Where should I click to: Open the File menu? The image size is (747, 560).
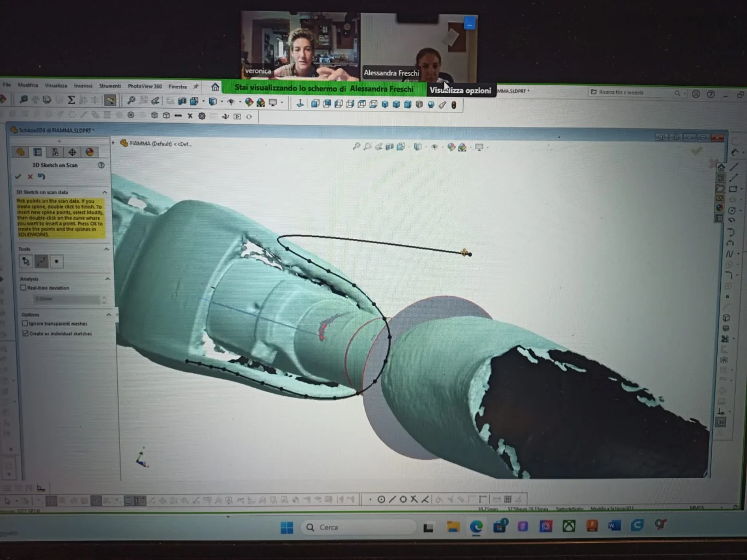(6, 84)
